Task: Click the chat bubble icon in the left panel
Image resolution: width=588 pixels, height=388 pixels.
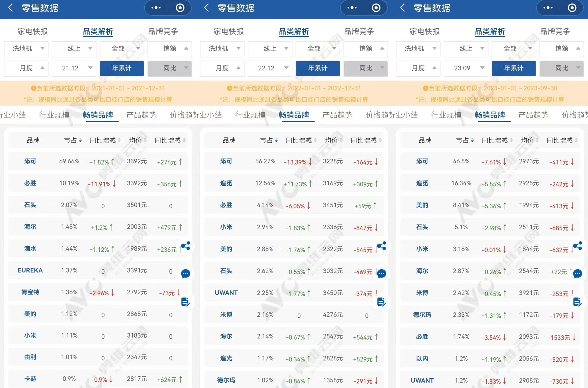Action: point(186,274)
